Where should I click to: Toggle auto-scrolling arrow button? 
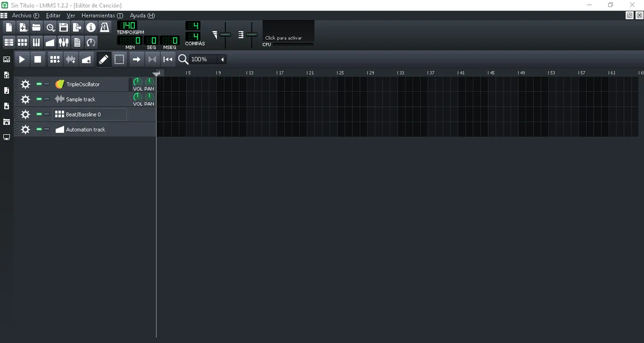pyautogui.click(x=136, y=59)
